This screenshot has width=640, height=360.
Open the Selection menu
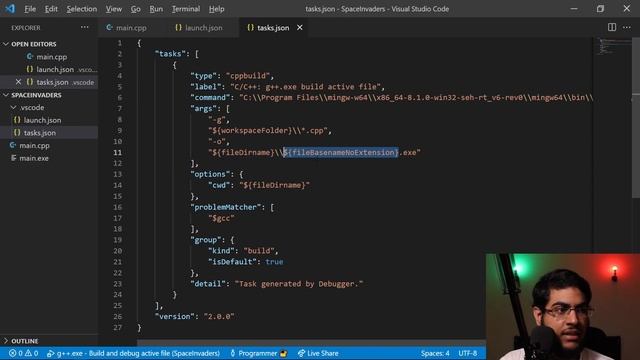pyautogui.click(x=82, y=9)
